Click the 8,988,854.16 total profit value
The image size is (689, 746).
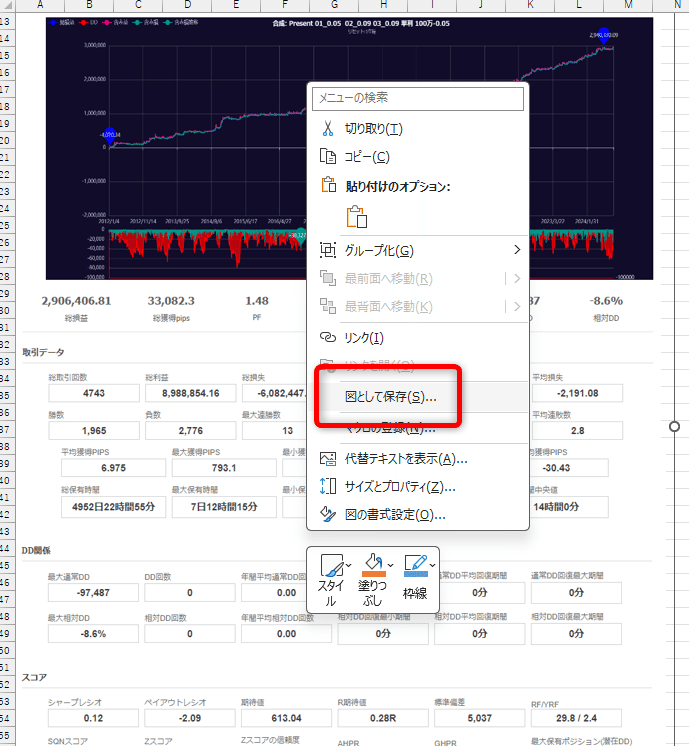click(191, 393)
